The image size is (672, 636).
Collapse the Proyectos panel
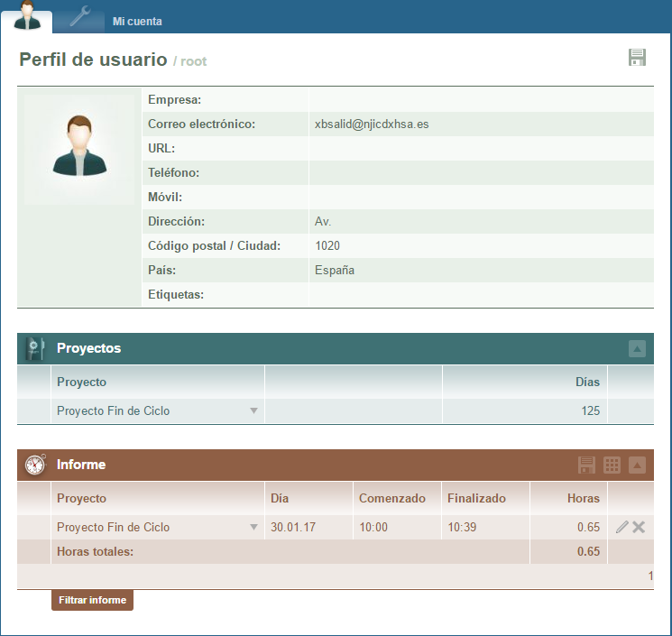tap(637, 349)
